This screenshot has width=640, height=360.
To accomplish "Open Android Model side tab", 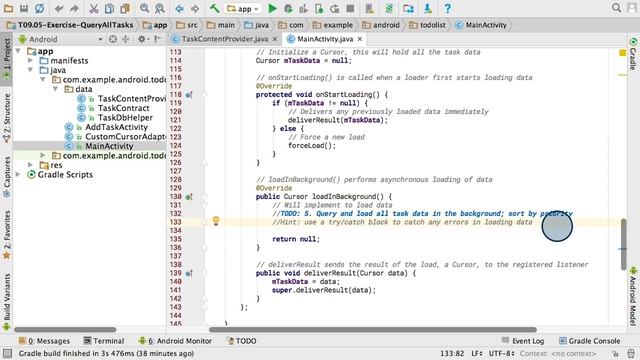I will 633,296.
